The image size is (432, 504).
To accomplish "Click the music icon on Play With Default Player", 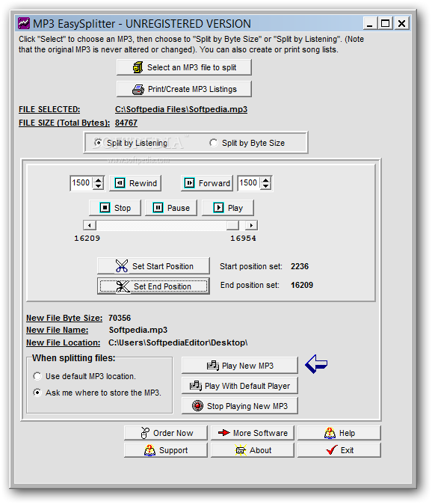I will tap(196, 385).
